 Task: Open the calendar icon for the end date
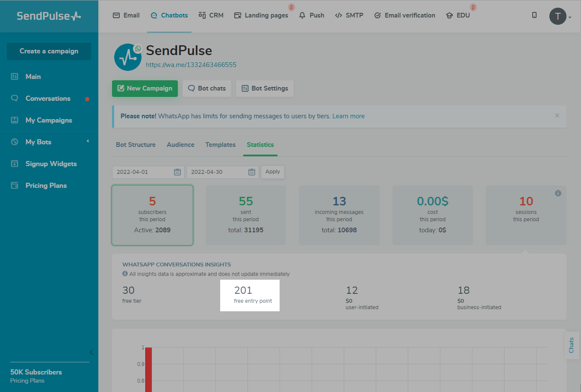(x=252, y=172)
